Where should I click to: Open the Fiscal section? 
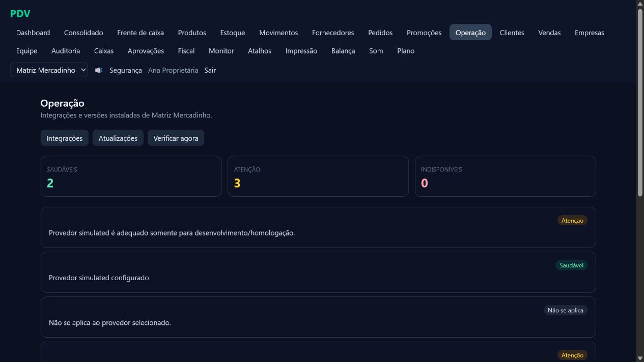point(186,51)
